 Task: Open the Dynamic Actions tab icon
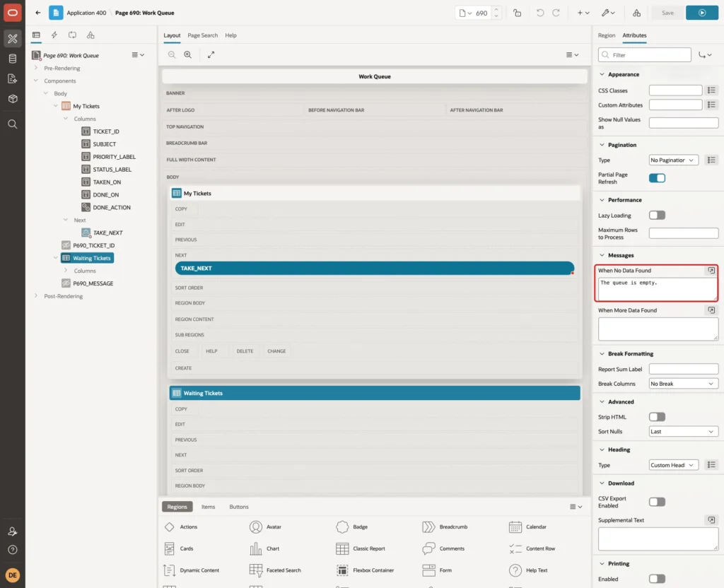click(x=54, y=35)
